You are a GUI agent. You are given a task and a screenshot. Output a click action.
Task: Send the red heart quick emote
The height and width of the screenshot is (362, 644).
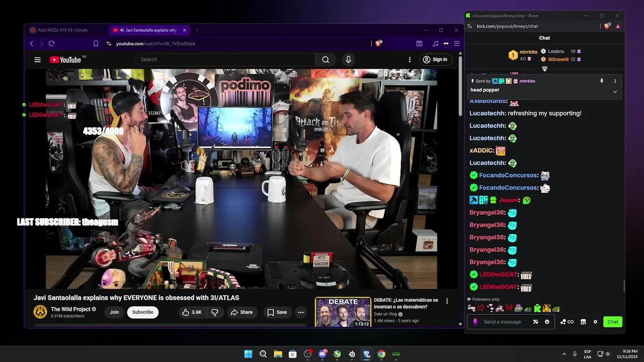[480, 308]
